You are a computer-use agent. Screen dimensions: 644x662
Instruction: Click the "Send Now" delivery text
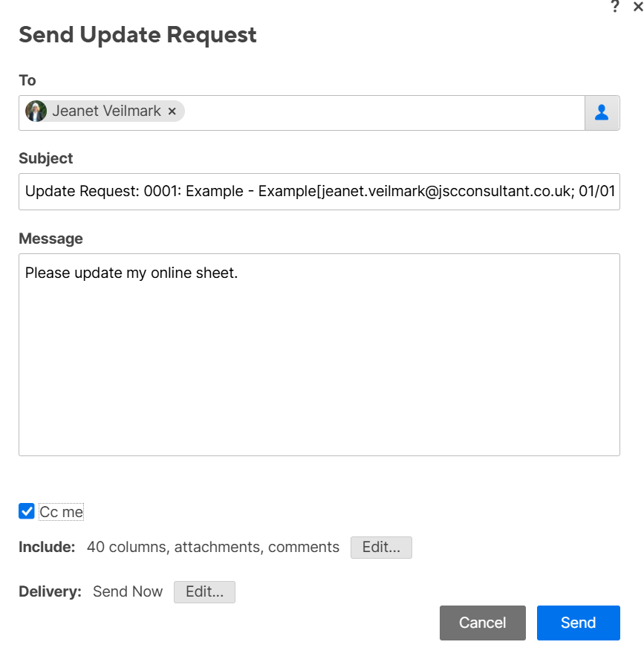click(x=128, y=592)
